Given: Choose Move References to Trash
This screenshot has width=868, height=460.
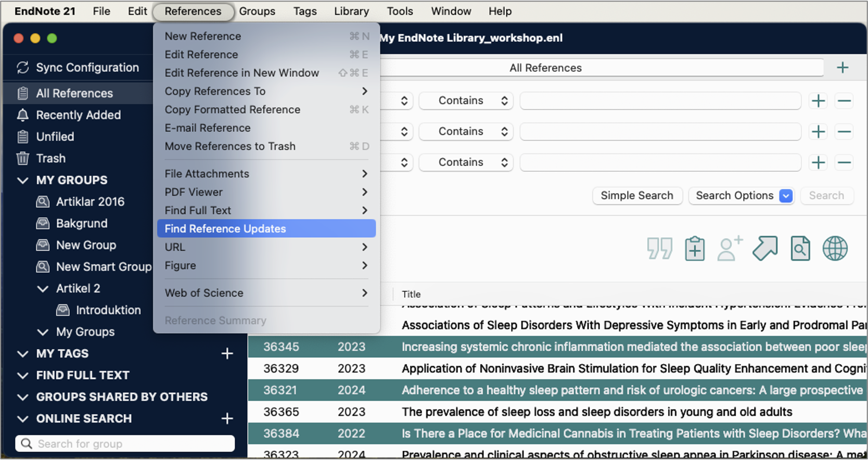Looking at the screenshot, I should pyautogui.click(x=266, y=146).
